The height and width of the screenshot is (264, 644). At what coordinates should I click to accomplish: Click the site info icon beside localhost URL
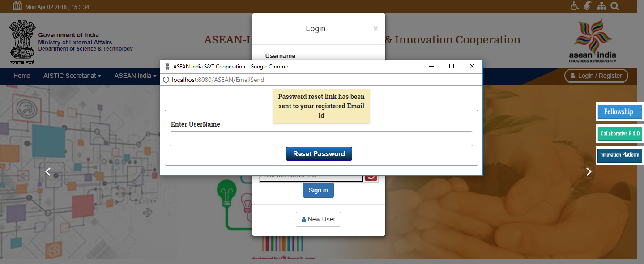click(166, 80)
